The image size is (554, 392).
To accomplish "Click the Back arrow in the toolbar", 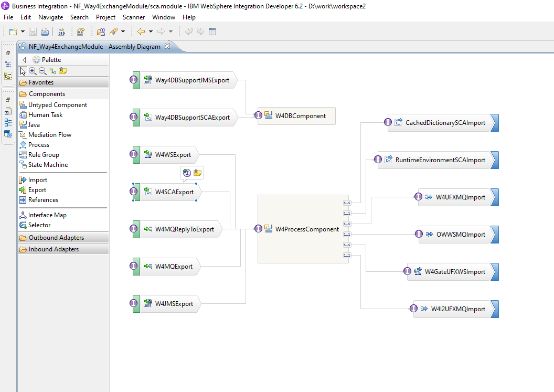I will click(x=141, y=32).
